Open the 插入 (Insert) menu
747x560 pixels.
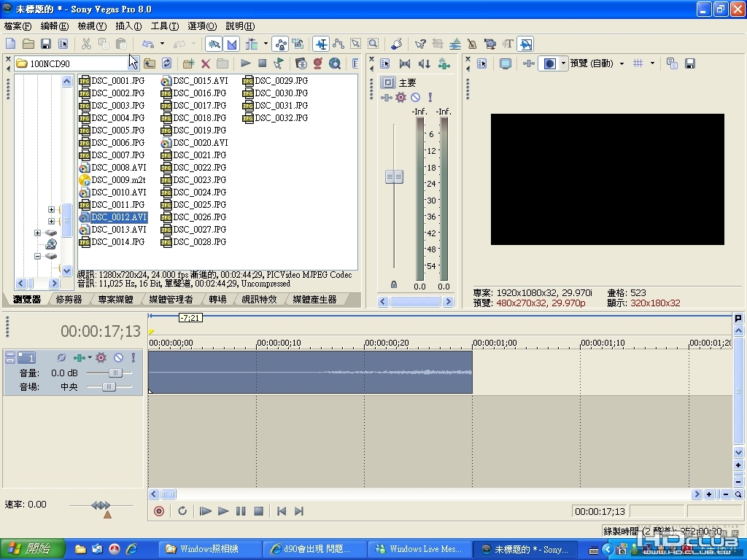click(128, 26)
